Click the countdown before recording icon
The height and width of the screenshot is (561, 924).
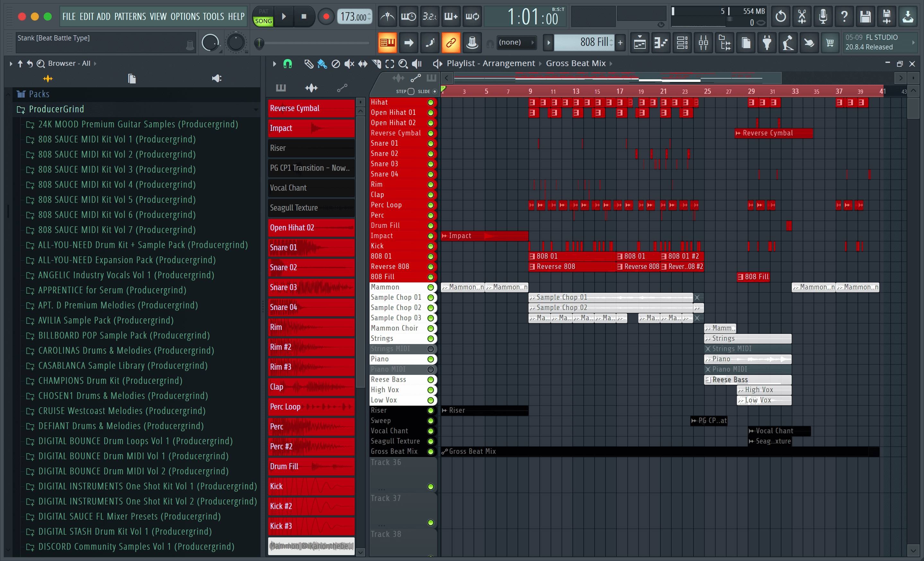429,16
